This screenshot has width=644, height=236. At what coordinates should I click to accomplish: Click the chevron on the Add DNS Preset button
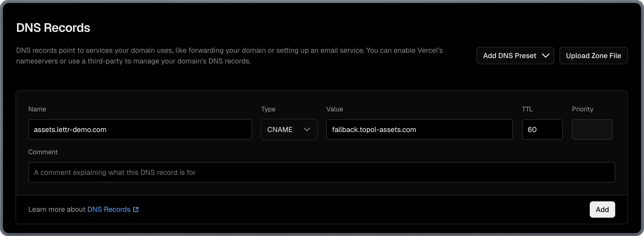pos(546,56)
